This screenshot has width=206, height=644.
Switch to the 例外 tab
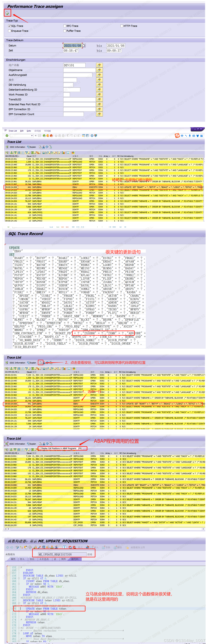(x=64, y=559)
